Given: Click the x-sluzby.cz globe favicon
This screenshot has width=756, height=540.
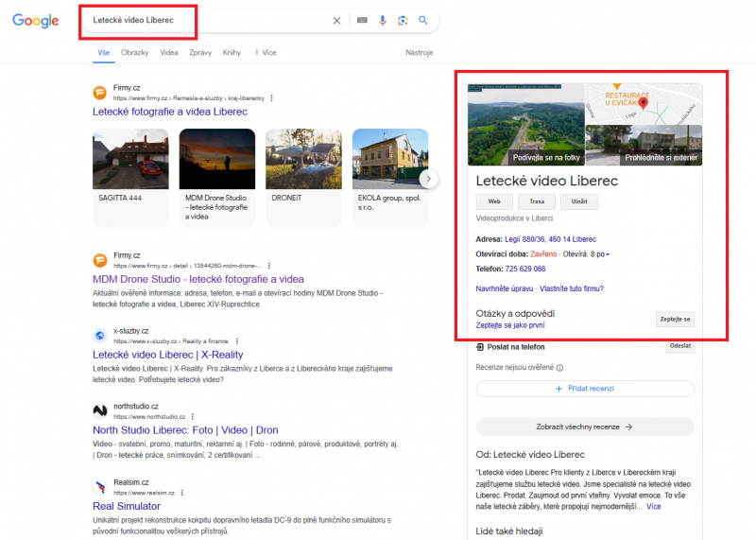Looking at the screenshot, I should point(100,336).
